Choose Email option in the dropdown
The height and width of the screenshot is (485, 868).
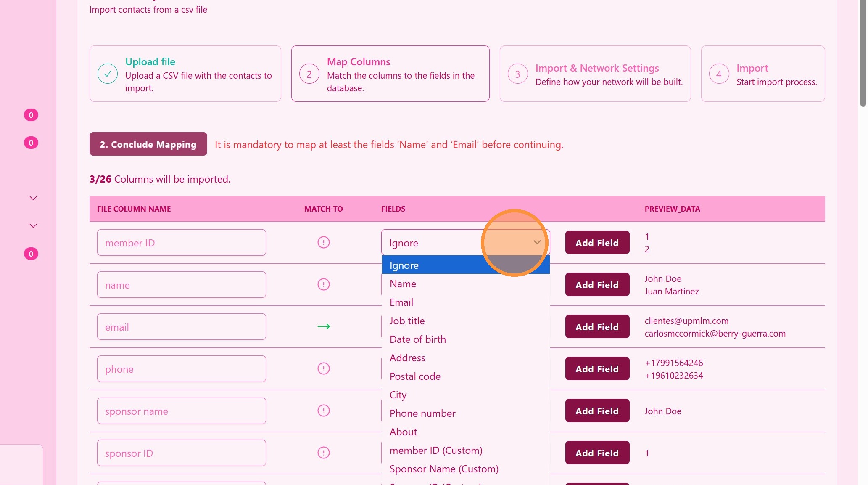(401, 302)
